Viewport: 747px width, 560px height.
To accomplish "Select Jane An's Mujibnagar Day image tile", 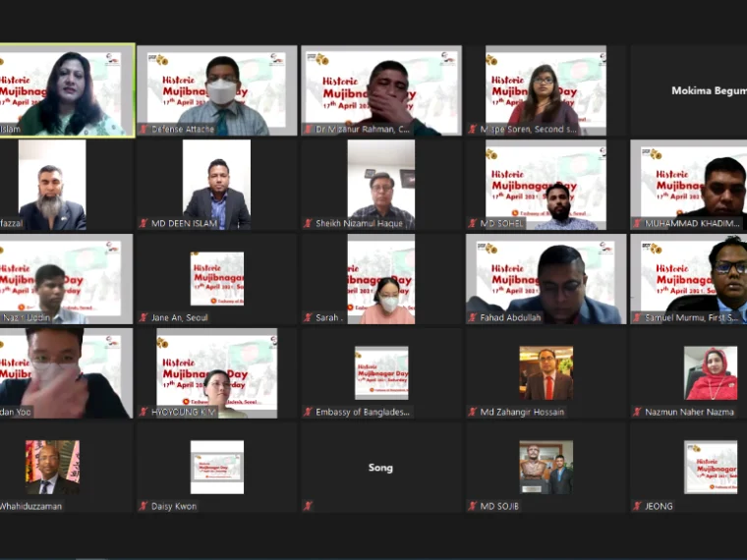I will (217, 279).
